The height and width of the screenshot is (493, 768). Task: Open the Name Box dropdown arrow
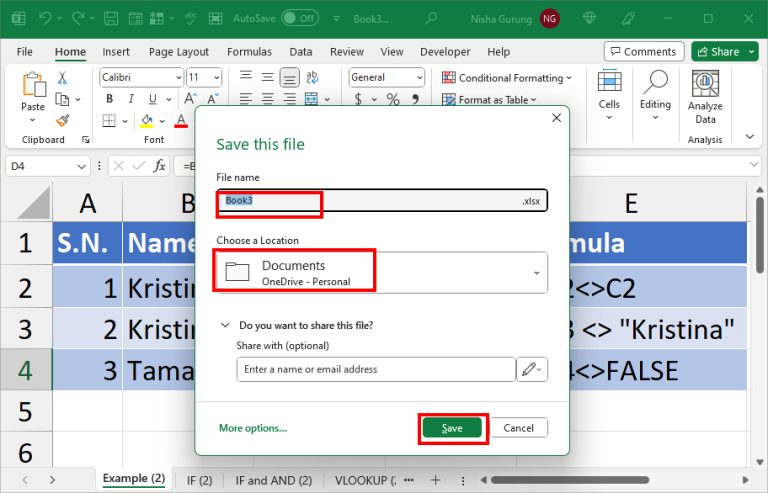81,166
